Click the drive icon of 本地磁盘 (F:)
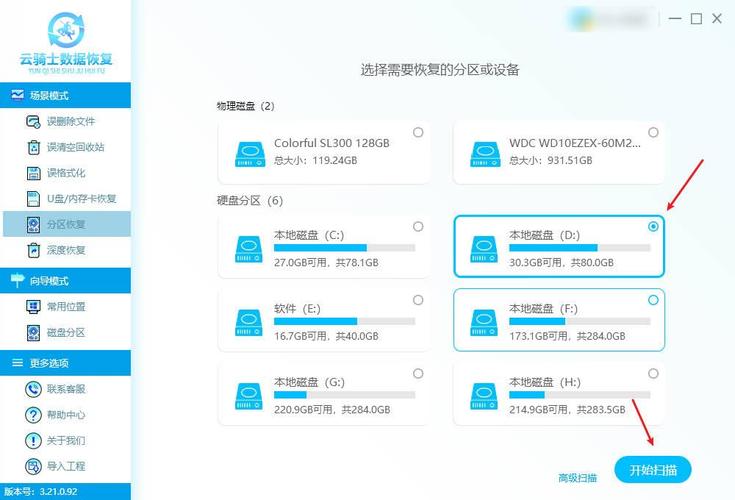 [484, 322]
